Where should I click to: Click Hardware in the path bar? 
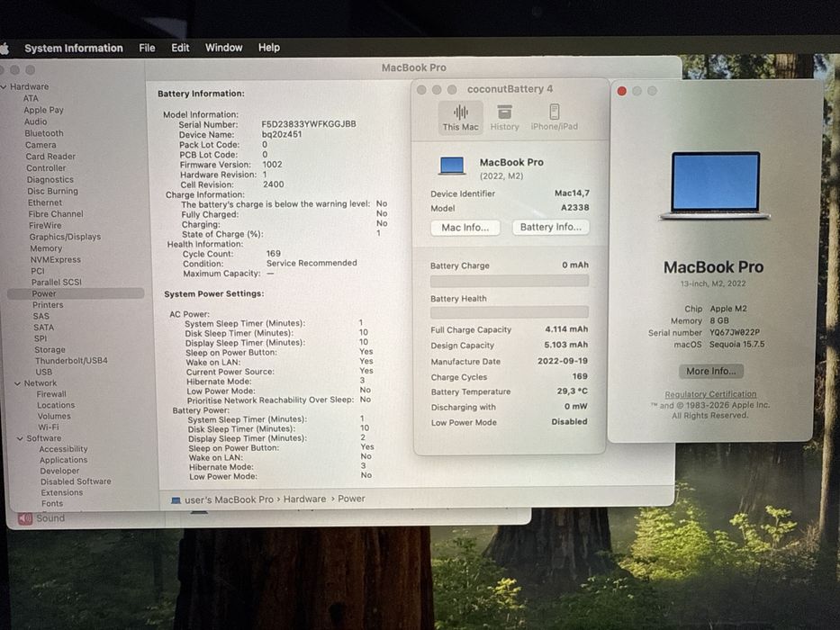[x=304, y=499]
